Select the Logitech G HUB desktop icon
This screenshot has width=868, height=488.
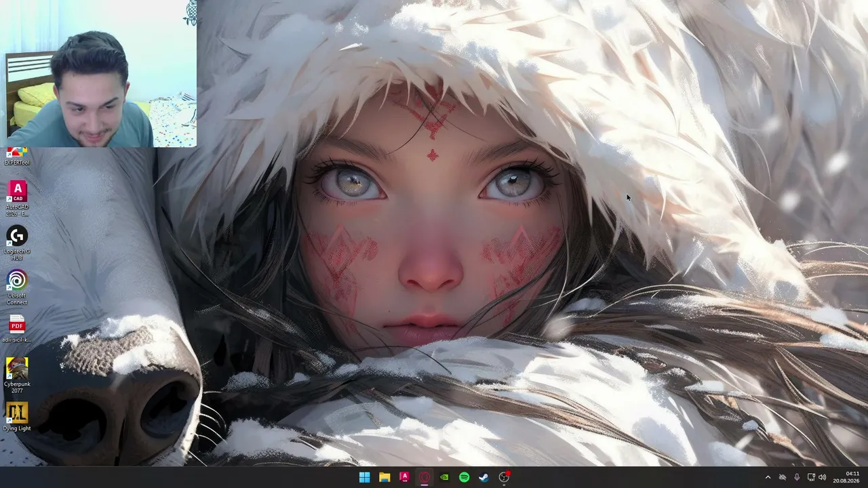point(17,243)
